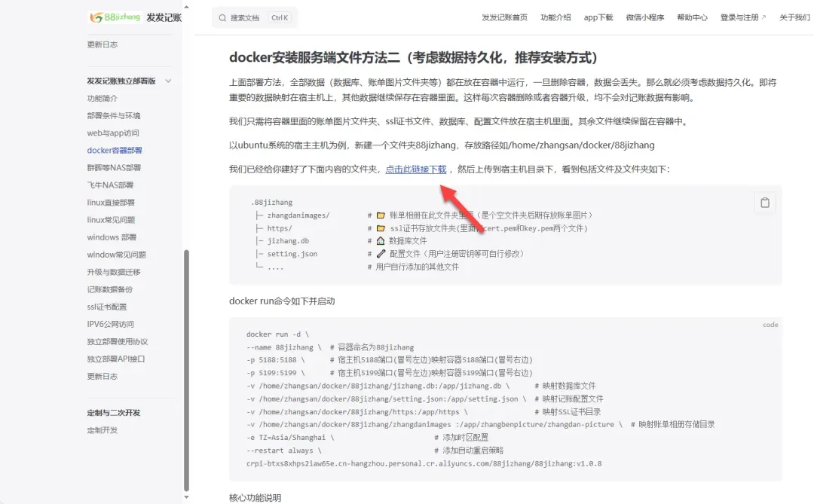Open the web与app访问 sidebar page
This screenshot has height=504, width=814.
point(113,133)
